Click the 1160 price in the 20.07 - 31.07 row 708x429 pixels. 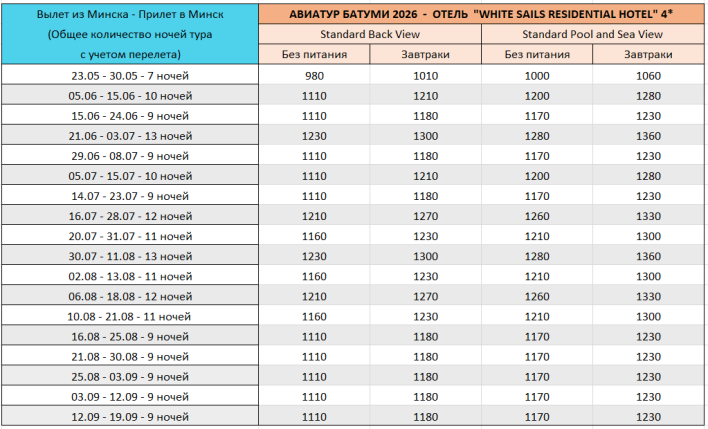pyautogui.click(x=314, y=236)
